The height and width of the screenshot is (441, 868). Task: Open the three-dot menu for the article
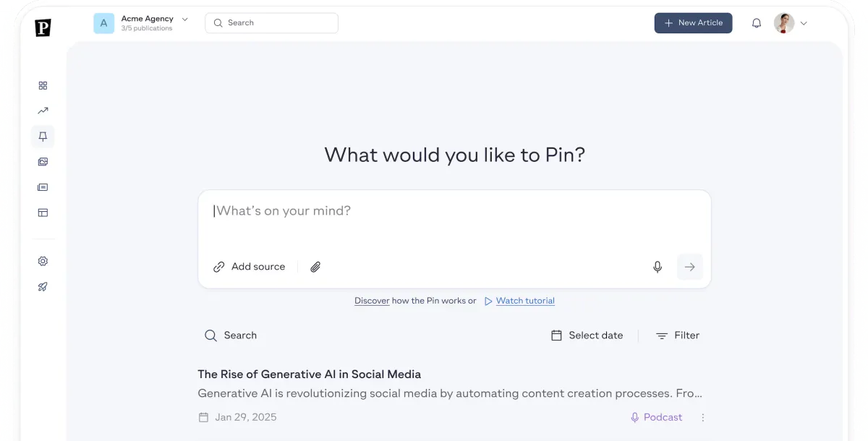click(x=703, y=417)
